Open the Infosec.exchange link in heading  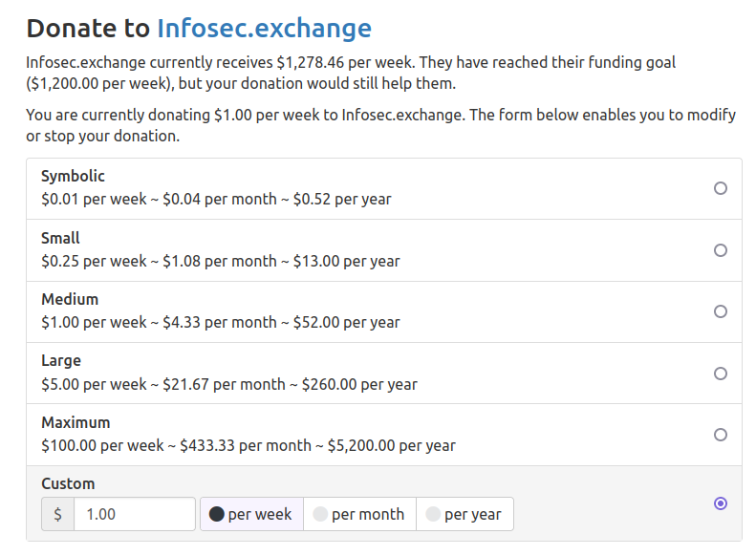pos(264,28)
